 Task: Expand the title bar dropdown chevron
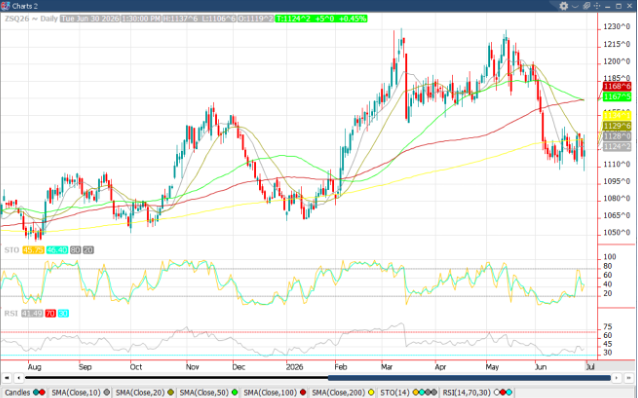575,6
